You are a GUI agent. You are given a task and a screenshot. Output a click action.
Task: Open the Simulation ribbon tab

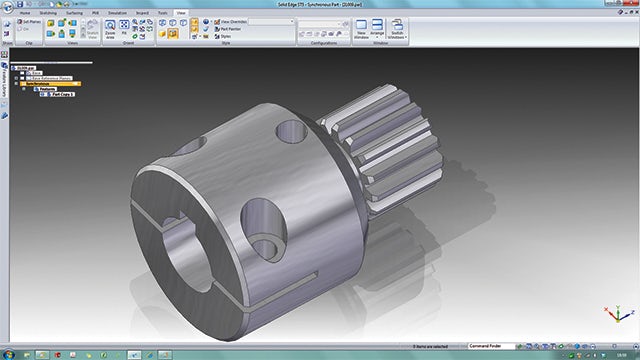[x=117, y=13]
